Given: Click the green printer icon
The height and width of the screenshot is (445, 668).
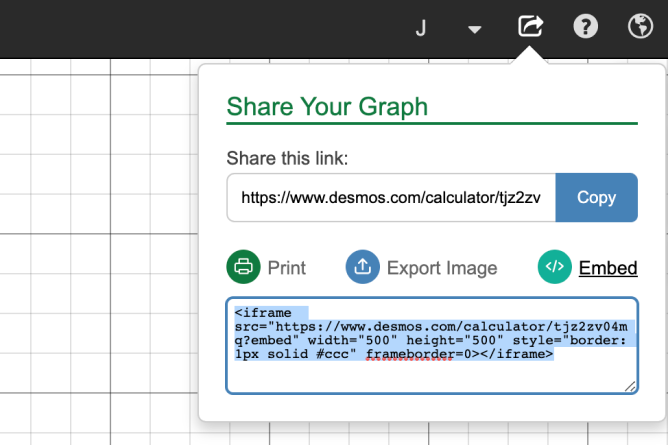Looking at the screenshot, I should (243, 267).
